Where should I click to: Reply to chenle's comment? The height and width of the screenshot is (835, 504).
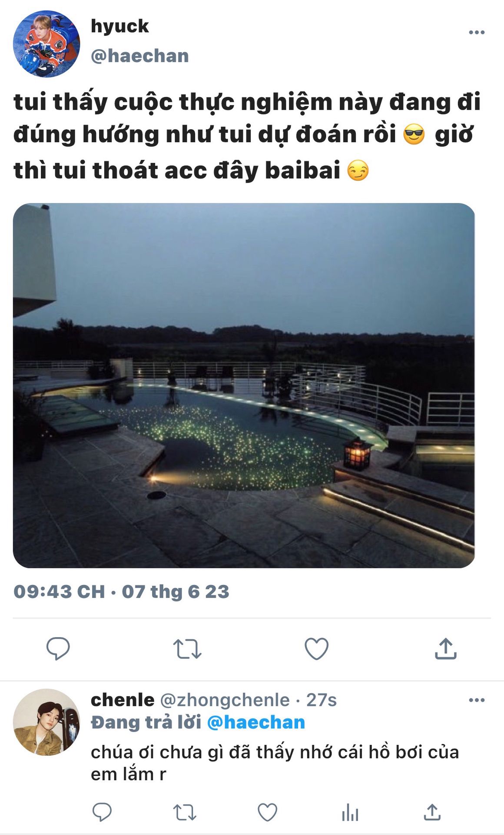102,812
